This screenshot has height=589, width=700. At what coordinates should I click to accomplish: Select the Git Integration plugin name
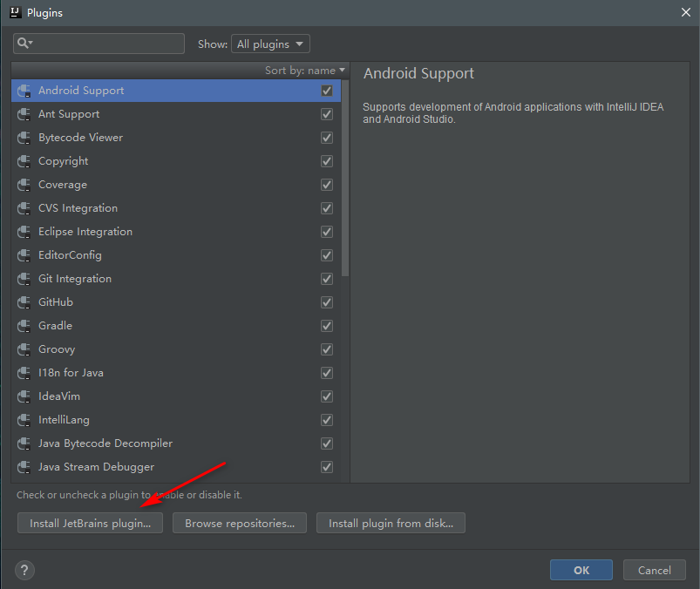75,279
